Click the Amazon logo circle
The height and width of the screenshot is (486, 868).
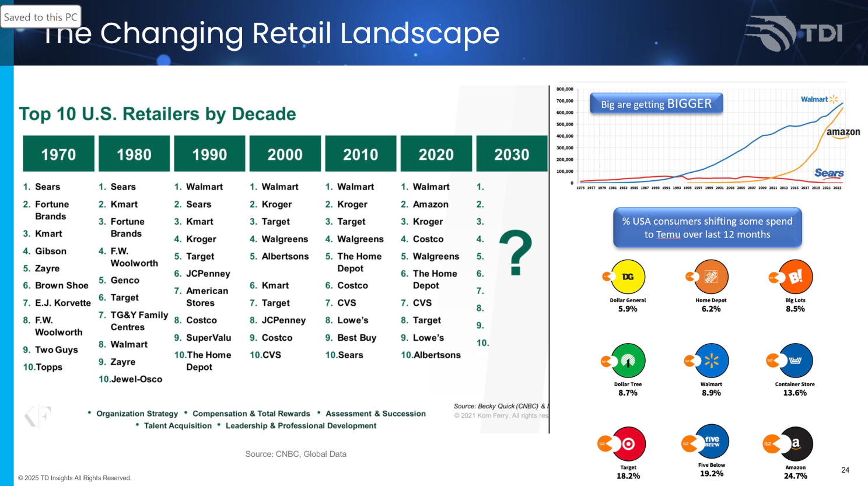795,444
